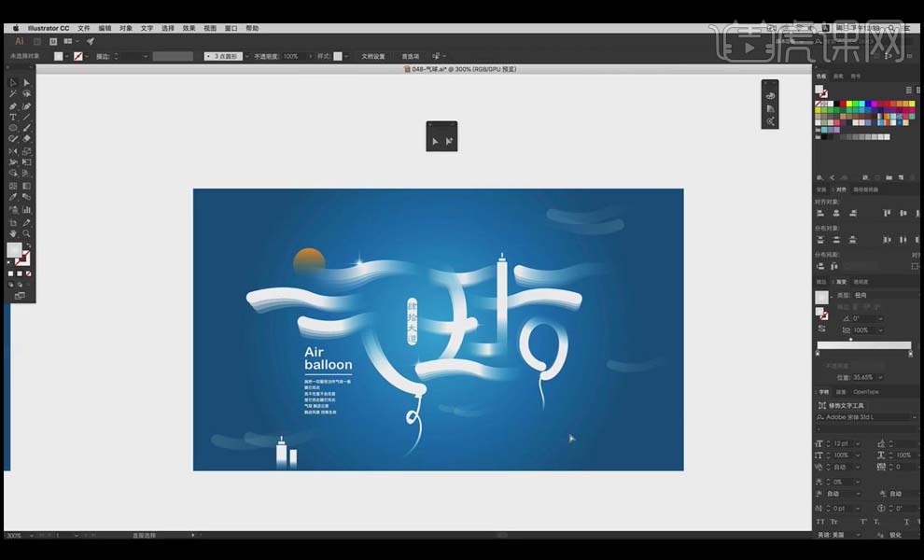The image size is (924, 560).
Task: Select the Eraser tool
Action: pos(26,139)
